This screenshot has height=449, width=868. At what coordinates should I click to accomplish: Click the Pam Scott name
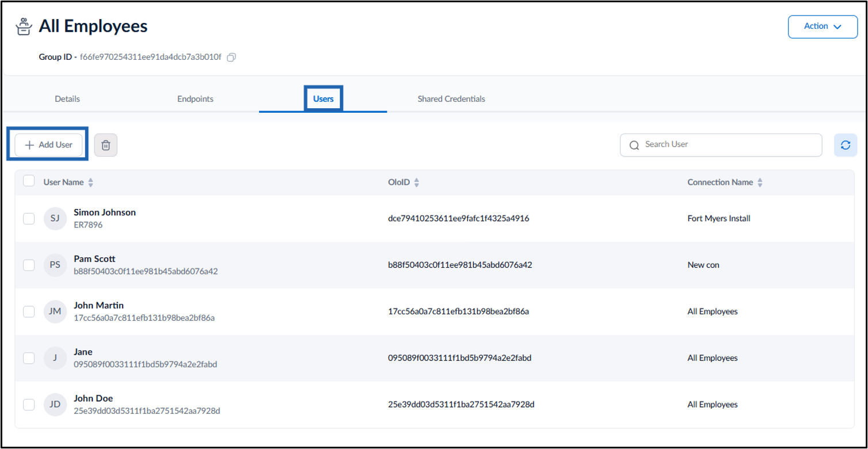pos(94,259)
